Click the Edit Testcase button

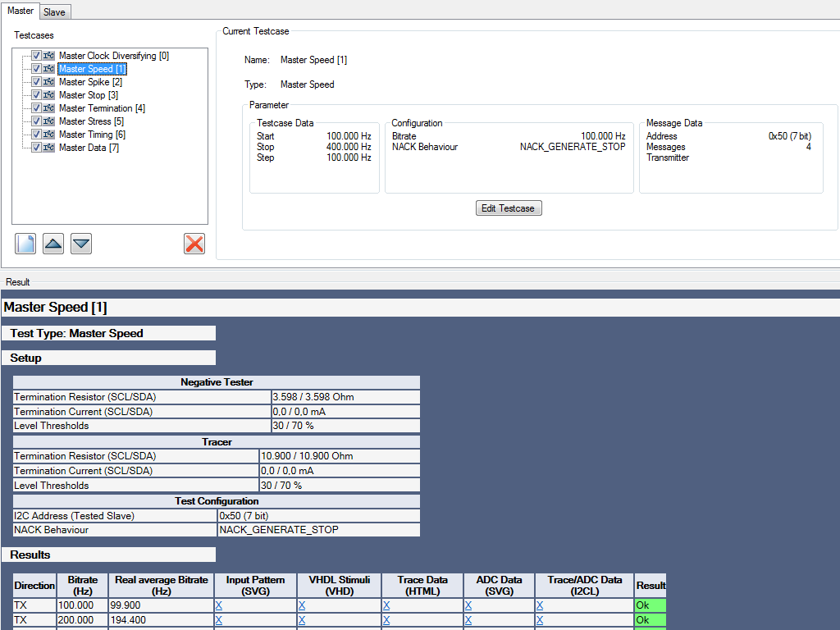508,208
